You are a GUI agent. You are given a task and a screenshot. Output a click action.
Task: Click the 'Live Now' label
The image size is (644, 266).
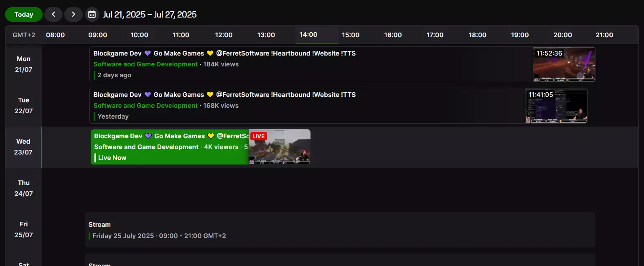[112, 158]
